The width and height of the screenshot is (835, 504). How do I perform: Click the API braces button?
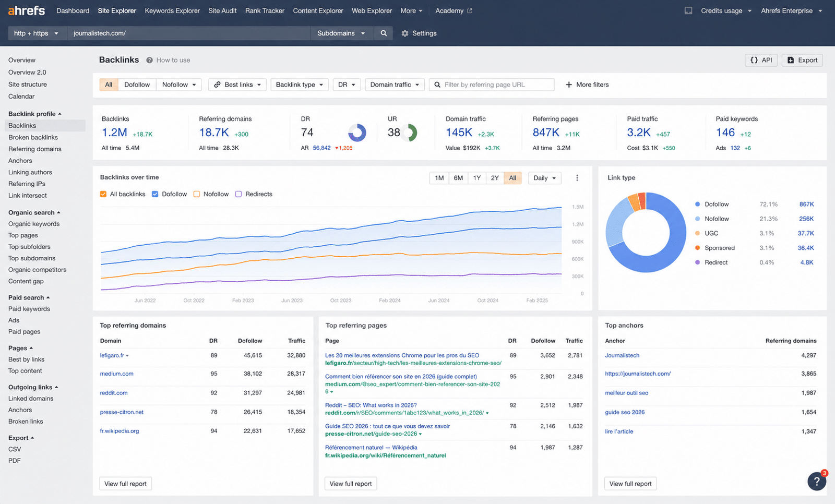coord(761,60)
